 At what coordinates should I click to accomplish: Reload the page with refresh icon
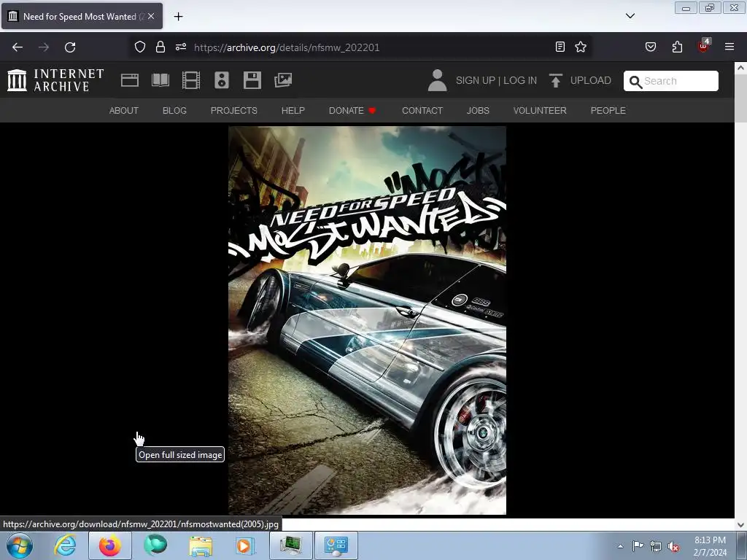point(70,47)
